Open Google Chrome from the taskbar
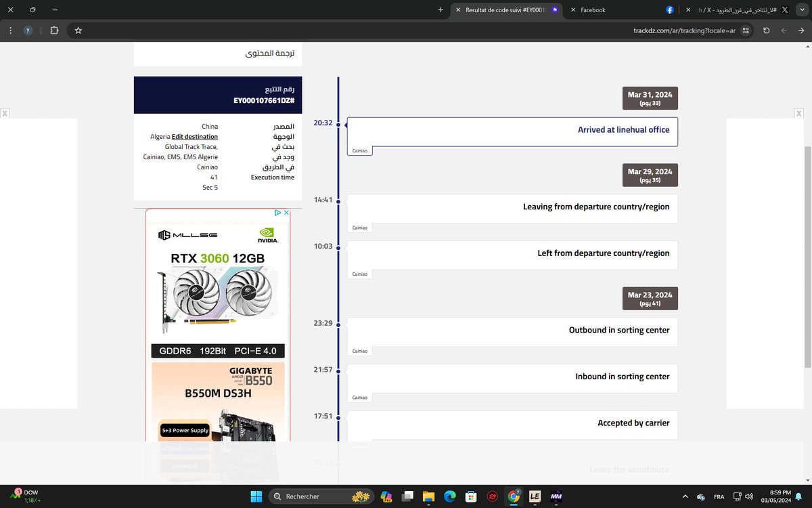812x508 pixels. (514, 496)
